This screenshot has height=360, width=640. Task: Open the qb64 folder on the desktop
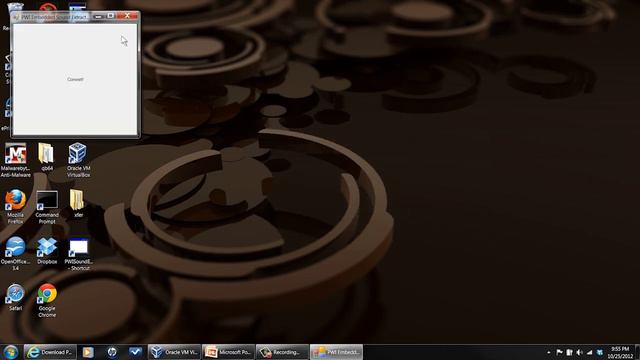coord(47,157)
